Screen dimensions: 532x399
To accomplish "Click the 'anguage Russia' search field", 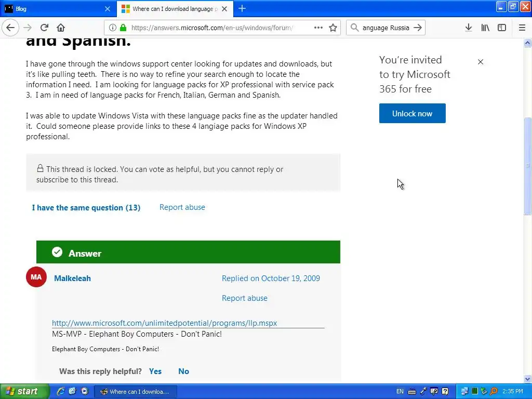I will click(386, 28).
